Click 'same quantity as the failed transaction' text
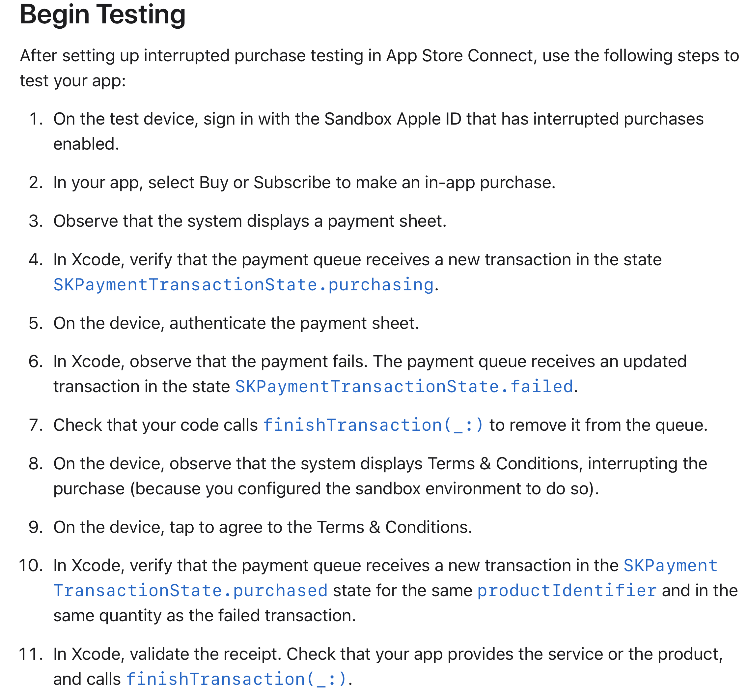This screenshot has width=749, height=700. pyautogui.click(x=205, y=616)
